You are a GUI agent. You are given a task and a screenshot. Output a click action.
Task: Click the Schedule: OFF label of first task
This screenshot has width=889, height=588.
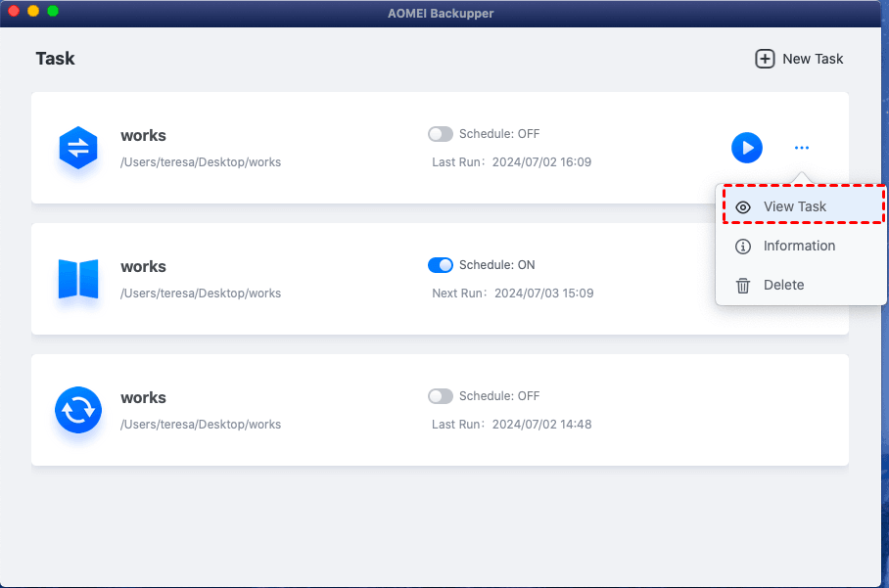[499, 134]
